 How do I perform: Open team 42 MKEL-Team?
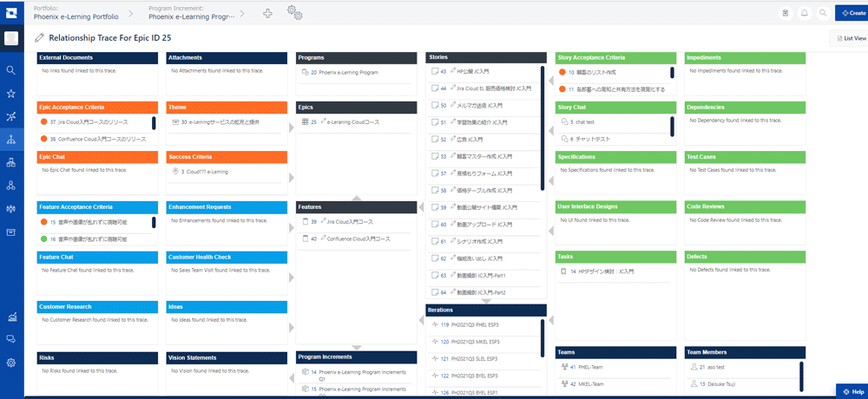pos(587,383)
